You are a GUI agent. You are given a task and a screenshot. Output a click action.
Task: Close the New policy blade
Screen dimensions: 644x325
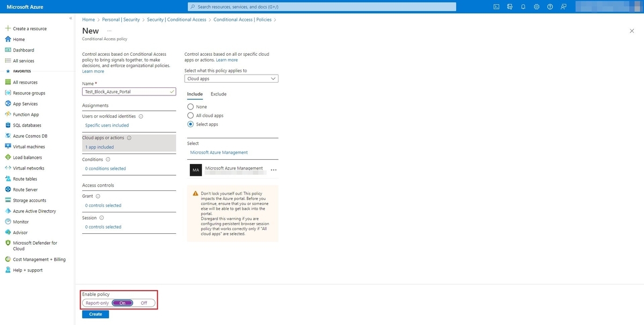[x=632, y=31]
